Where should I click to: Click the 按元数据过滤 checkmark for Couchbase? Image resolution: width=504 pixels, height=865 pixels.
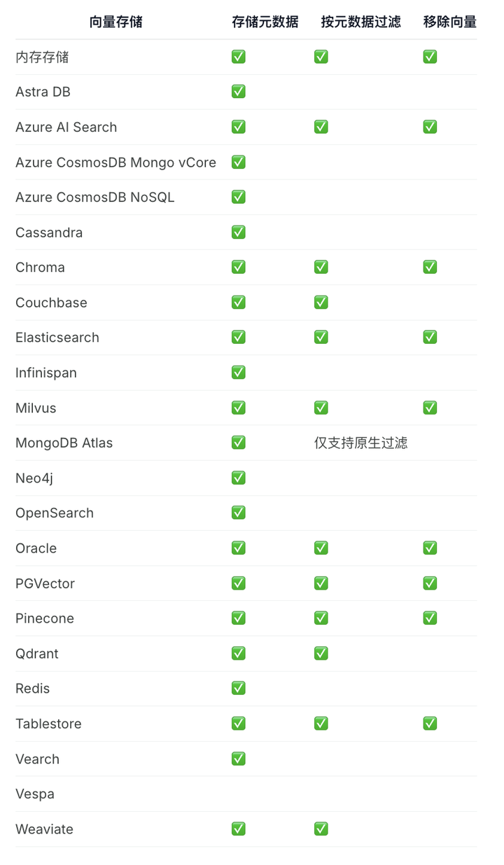point(321,302)
